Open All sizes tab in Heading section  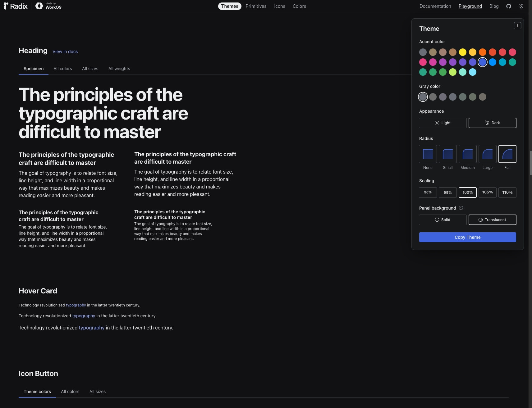pos(90,69)
